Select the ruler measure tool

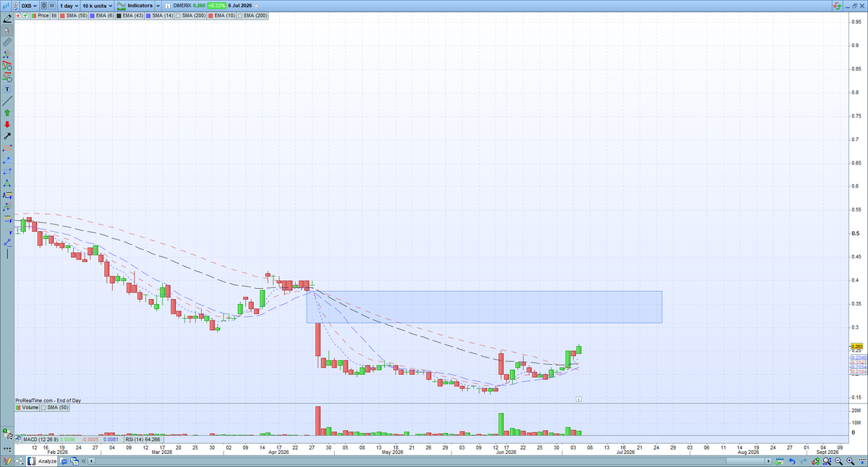(x=7, y=42)
